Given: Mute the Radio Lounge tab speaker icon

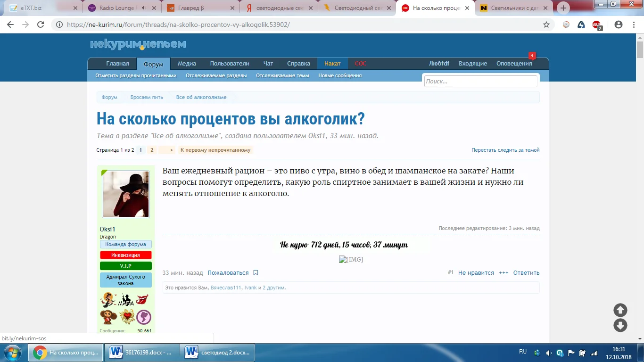Looking at the screenshot, I should click(x=144, y=8).
